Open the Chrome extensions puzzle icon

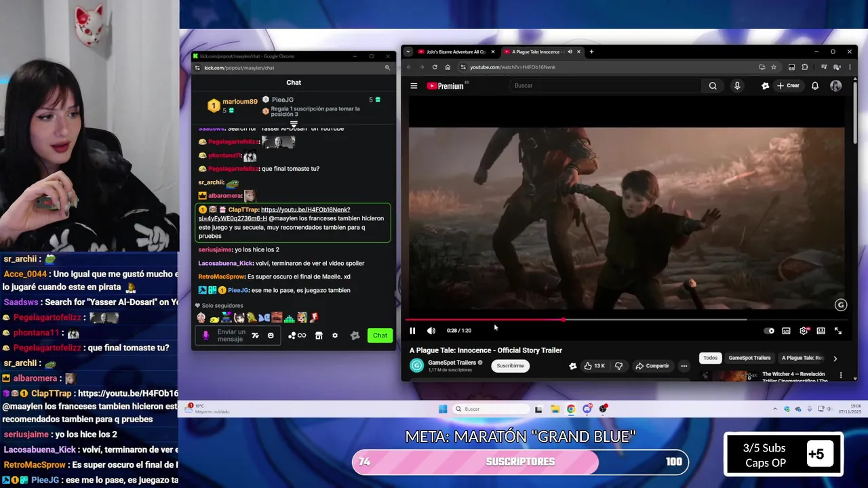tap(805, 67)
